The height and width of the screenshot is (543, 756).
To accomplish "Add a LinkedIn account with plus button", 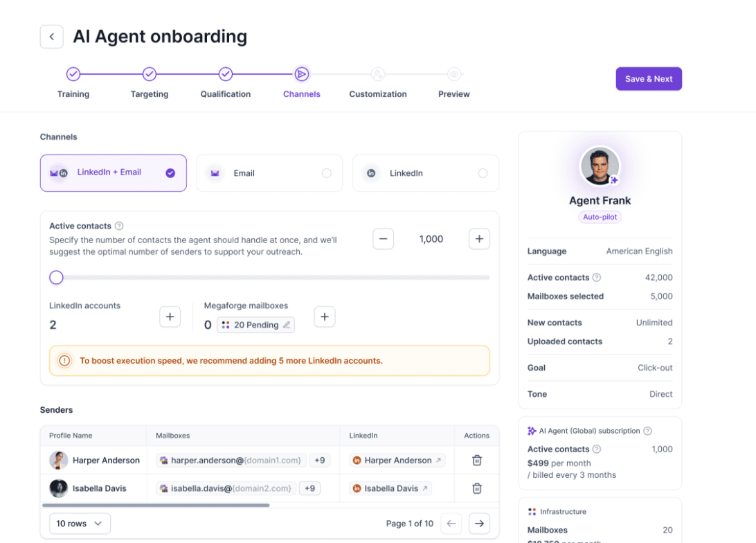I will (x=170, y=317).
